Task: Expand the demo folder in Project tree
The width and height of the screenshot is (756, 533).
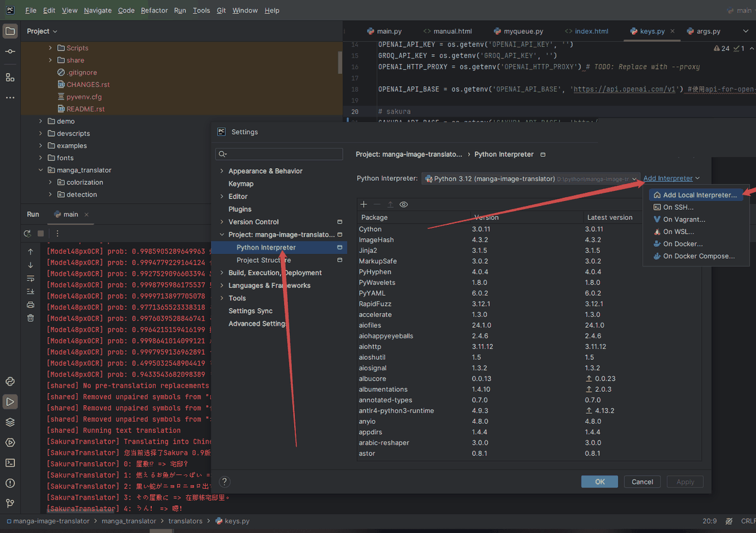Action: pos(41,121)
